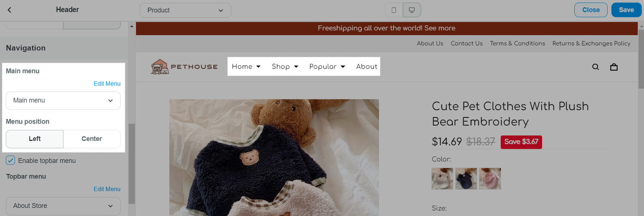Click the Pethouse logo
Image resolution: width=644 pixels, height=216 pixels.
[x=184, y=67]
